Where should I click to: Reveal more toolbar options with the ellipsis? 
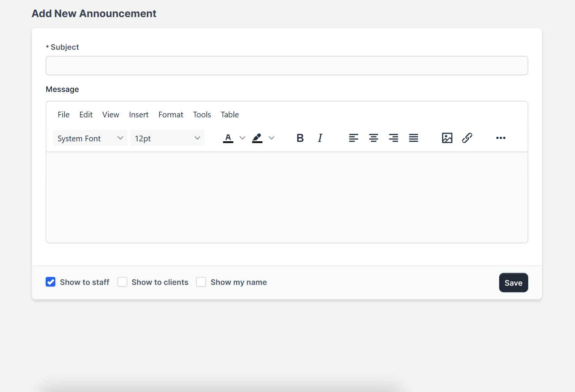pyautogui.click(x=501, y=138)
